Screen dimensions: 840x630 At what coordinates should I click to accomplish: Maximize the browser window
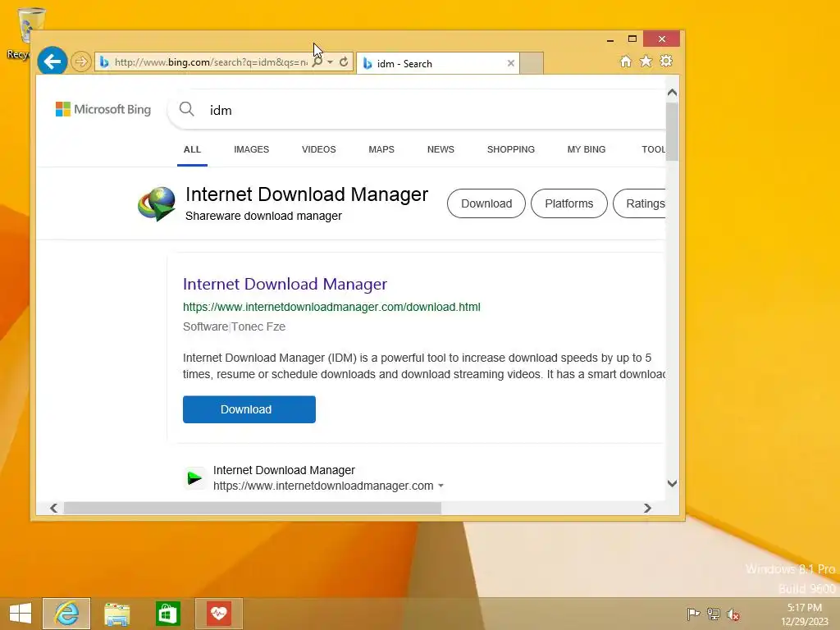coord(632,39)
